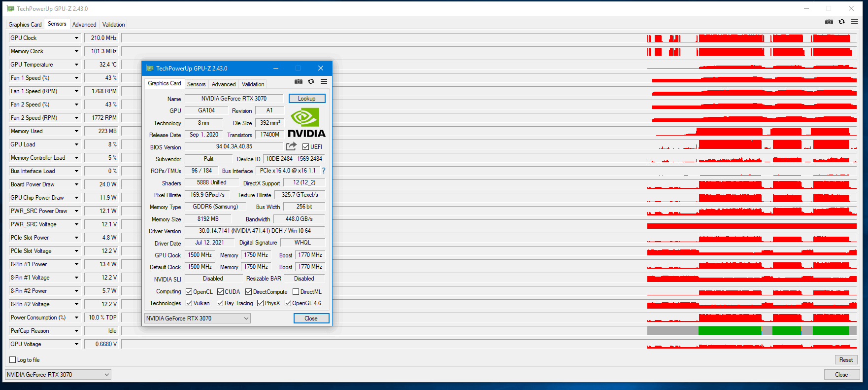Click the GPU Clock sensor graph
This screenshot has height=390, width=868.
[x=489, y=38]
